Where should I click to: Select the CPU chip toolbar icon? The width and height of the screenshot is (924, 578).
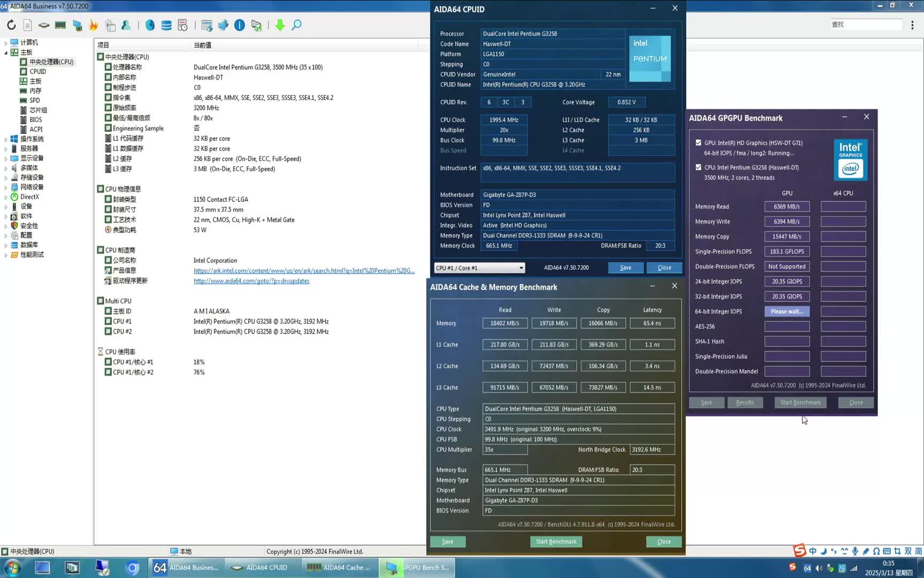[44, 25]
